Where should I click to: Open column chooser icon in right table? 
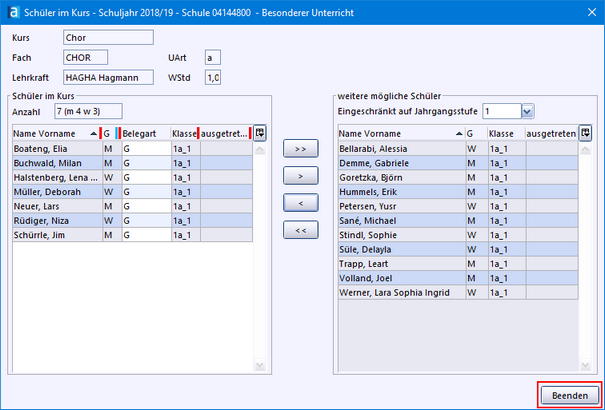coord(586,132)
